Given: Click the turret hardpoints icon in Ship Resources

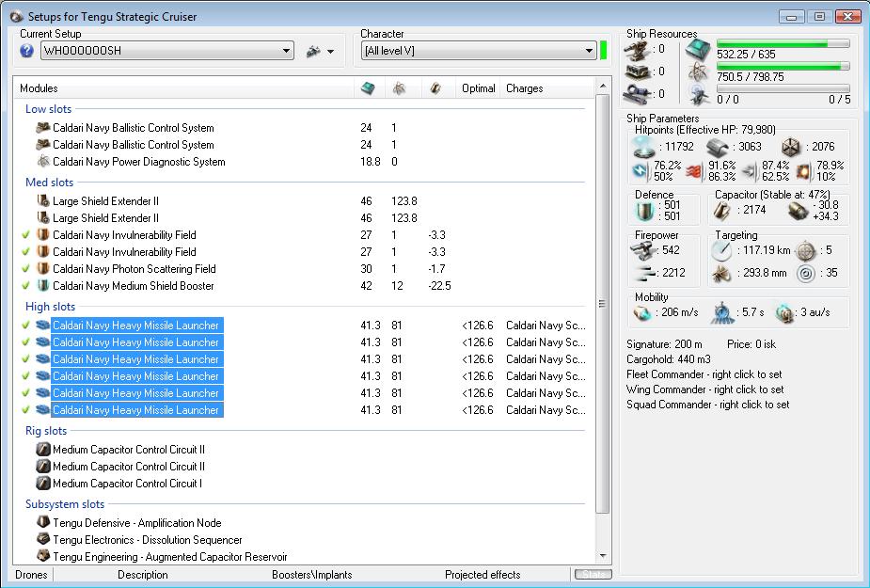Looking at the screenshot, I should pos(638,49).
